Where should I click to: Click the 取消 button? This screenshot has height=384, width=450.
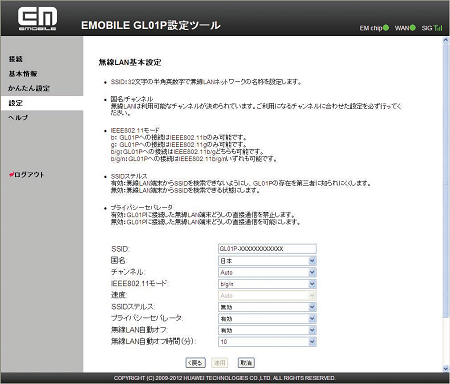pyautogui.click(x=246, y=363)
